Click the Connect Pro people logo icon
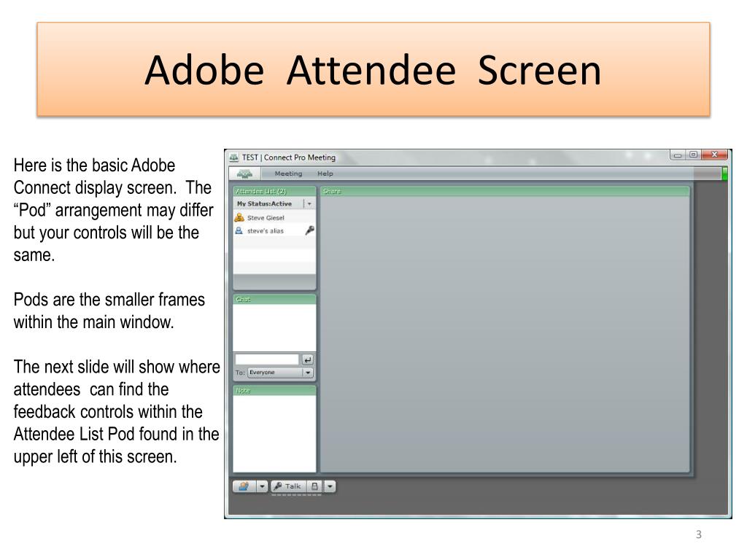Screen dimensions: 747x560 244,174
